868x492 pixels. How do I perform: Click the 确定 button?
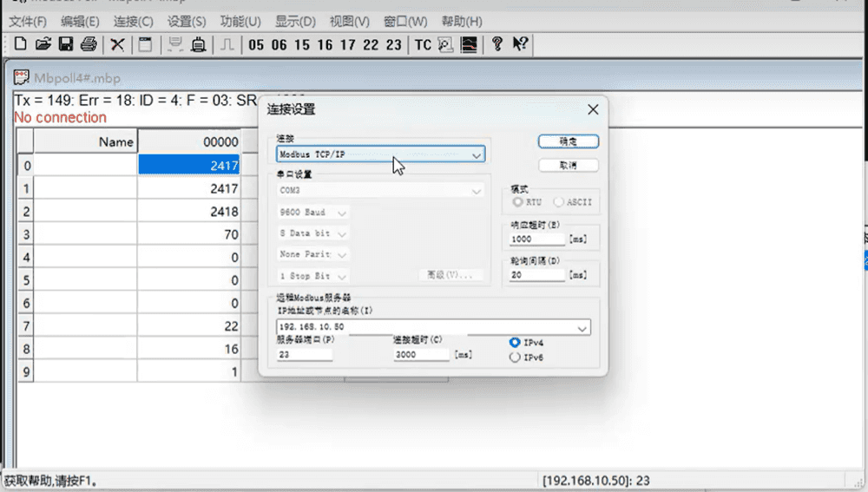pyautogui.click(x=568, y=141)
